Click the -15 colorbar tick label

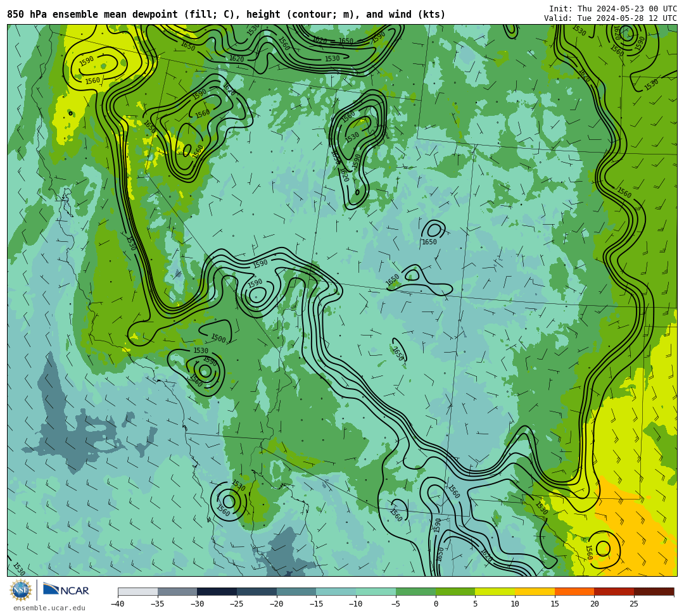pos(316,604)
